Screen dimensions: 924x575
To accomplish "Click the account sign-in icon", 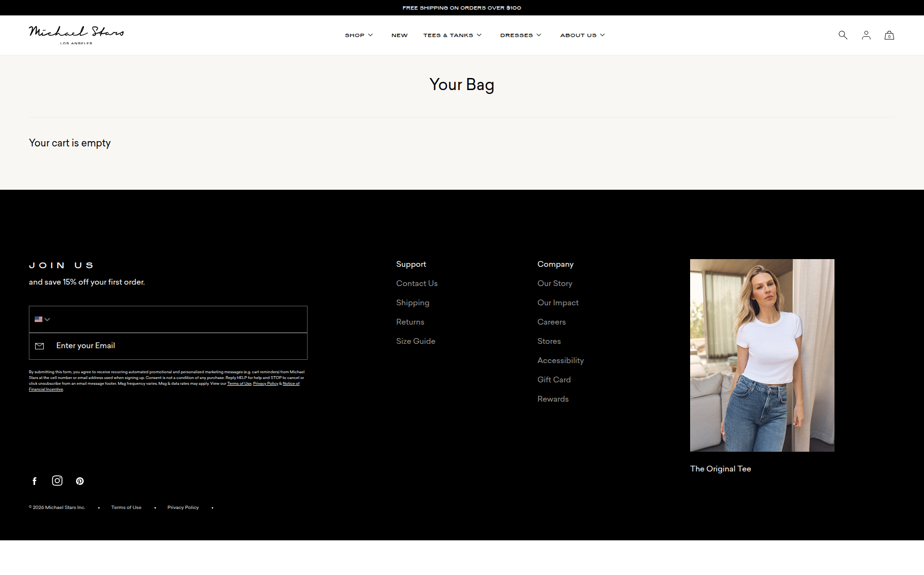I will point(866,35).
